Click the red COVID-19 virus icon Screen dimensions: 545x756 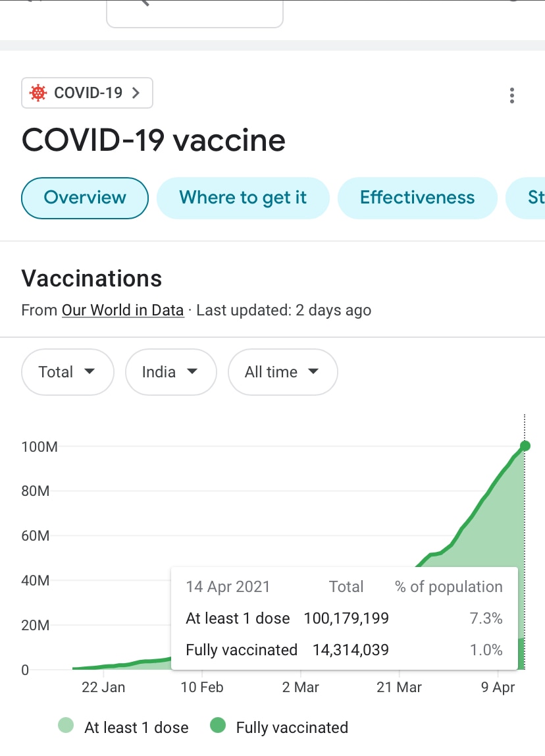coord(38,93)
